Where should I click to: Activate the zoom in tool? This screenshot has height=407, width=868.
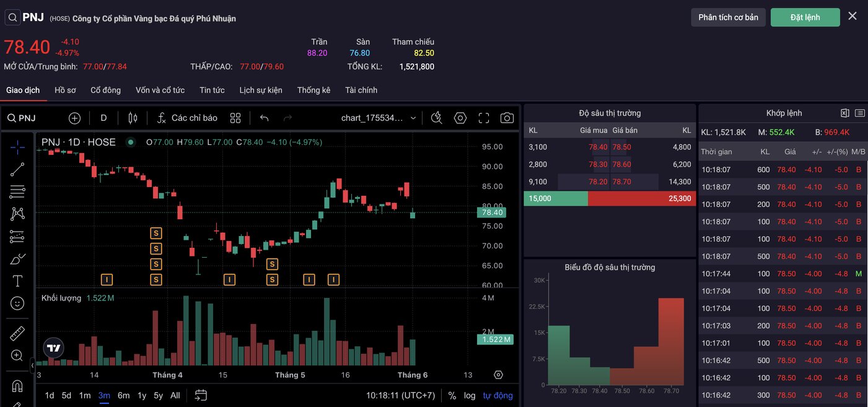click(17, 356)
